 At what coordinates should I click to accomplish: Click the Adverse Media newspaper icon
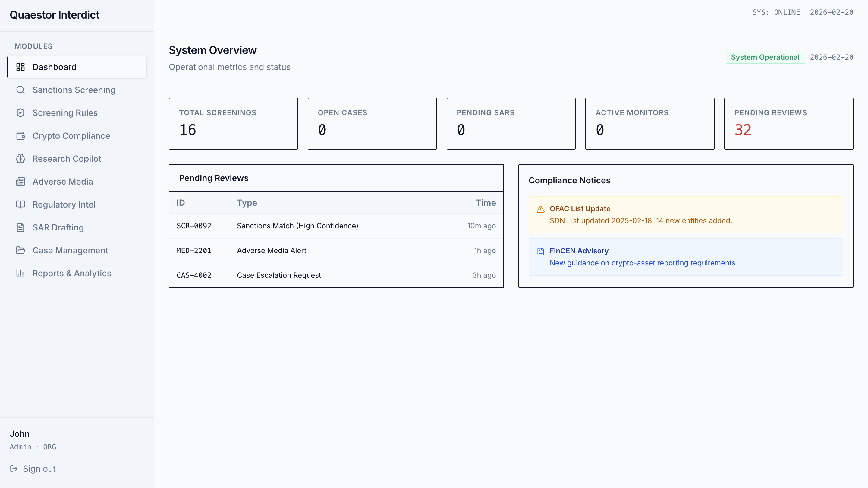coord(20,182)
